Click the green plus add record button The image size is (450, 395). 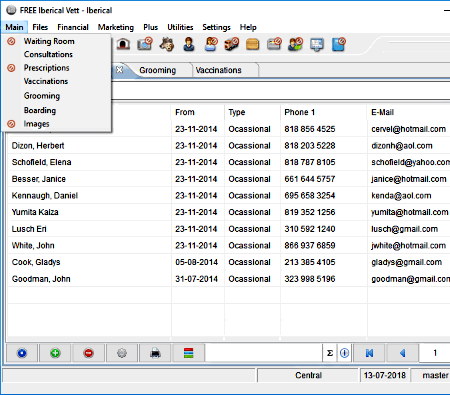click(55, 353)
